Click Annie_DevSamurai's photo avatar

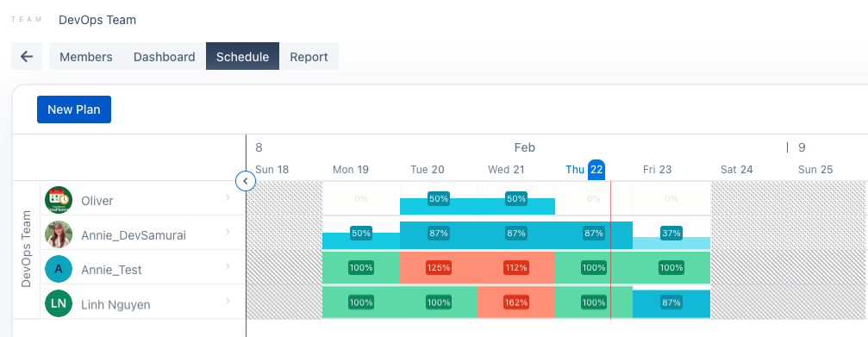click(x=59, y=234)
